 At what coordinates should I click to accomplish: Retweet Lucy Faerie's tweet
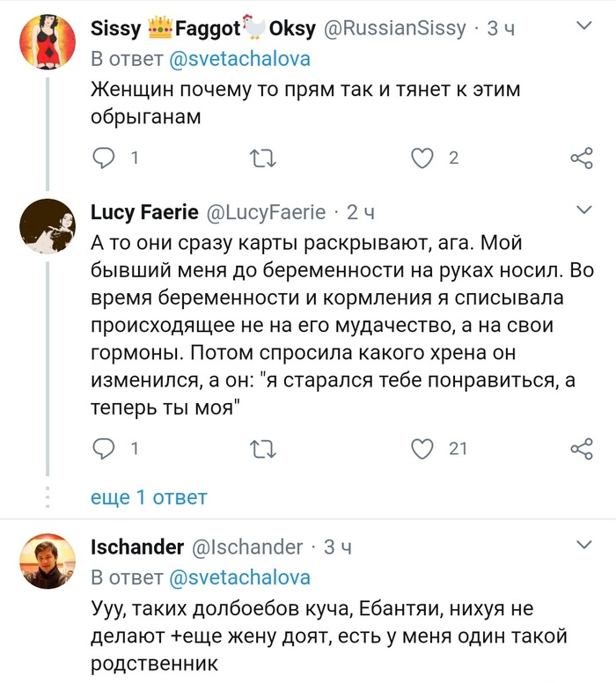click(x=263, y=450)
